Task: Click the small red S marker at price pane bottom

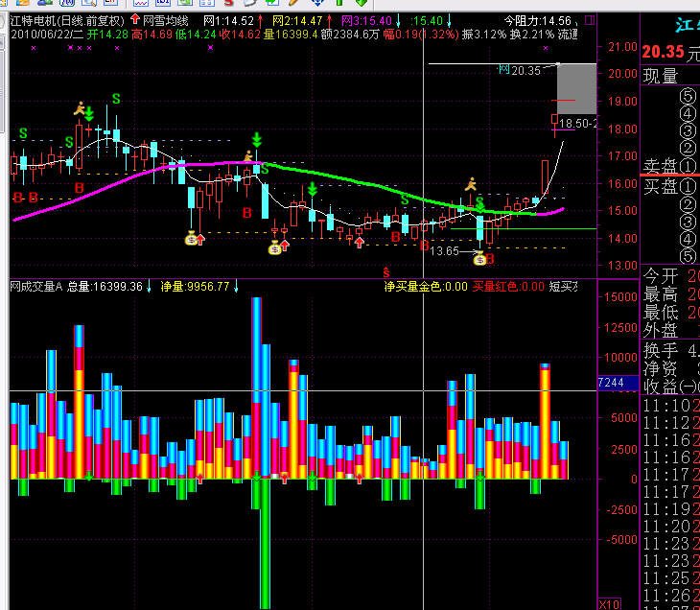Action: pos(386,272)
